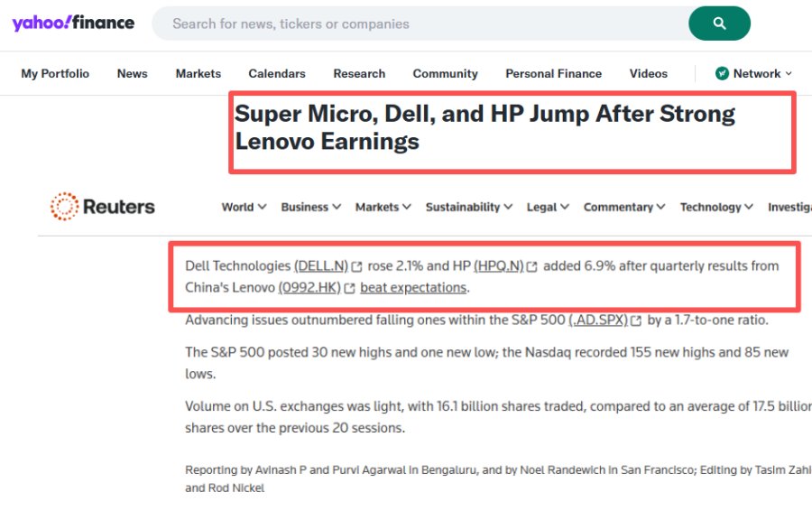Focus the news and tickers search field

click(420, 23)
